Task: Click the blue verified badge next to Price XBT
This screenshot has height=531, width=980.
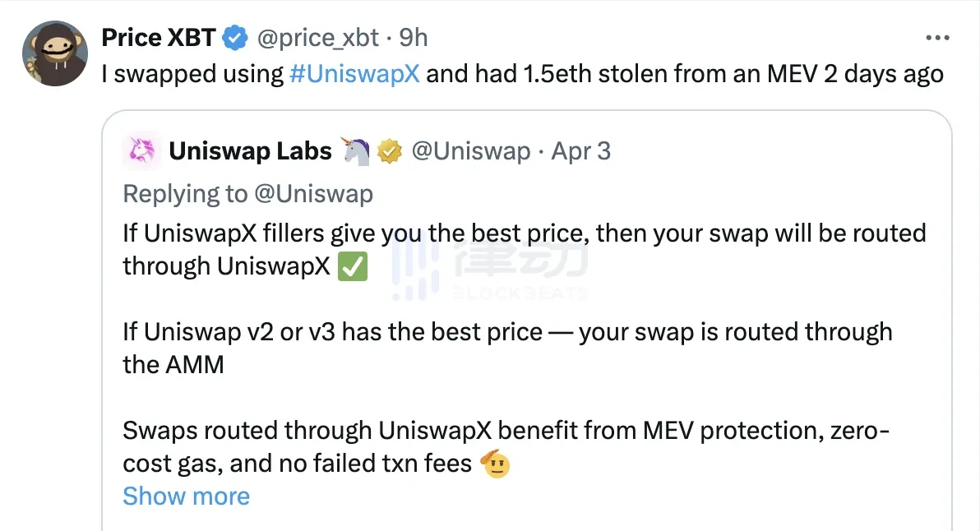Action: pos(235,37)
